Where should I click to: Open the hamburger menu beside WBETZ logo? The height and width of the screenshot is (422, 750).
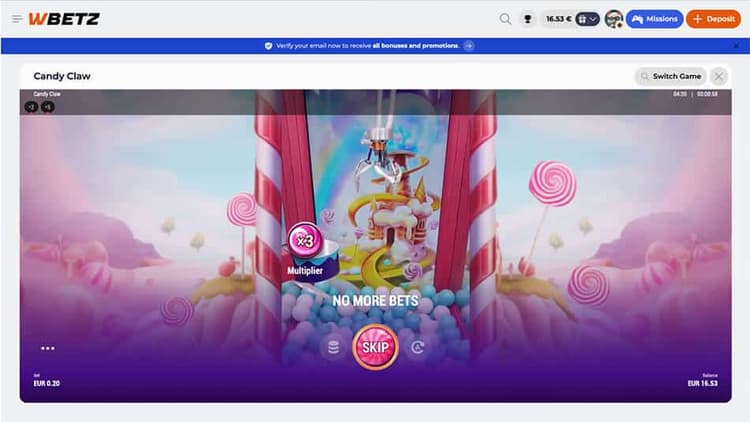coord(17,19)
